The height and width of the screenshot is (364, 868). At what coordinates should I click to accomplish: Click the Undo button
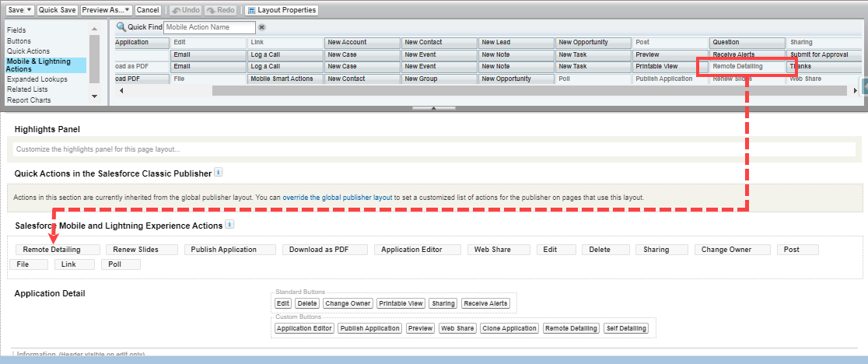point(184,10)
